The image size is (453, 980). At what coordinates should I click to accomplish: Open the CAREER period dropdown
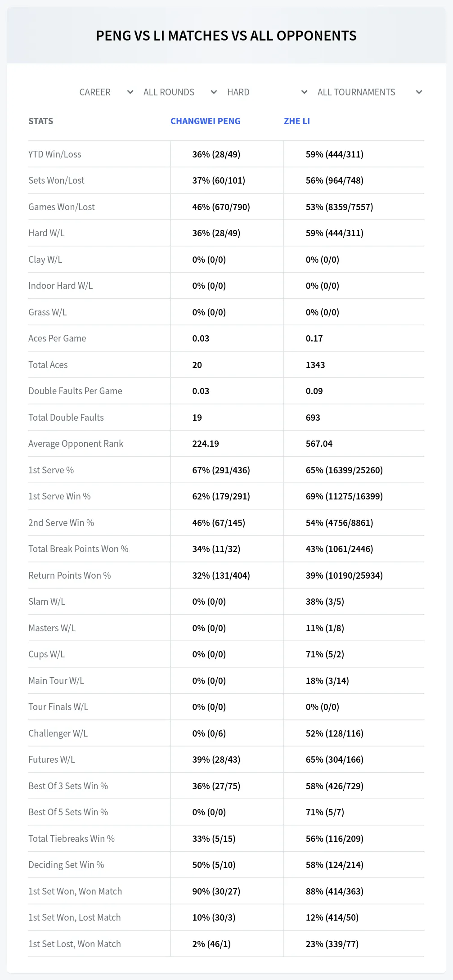click(x=107, y=92)
